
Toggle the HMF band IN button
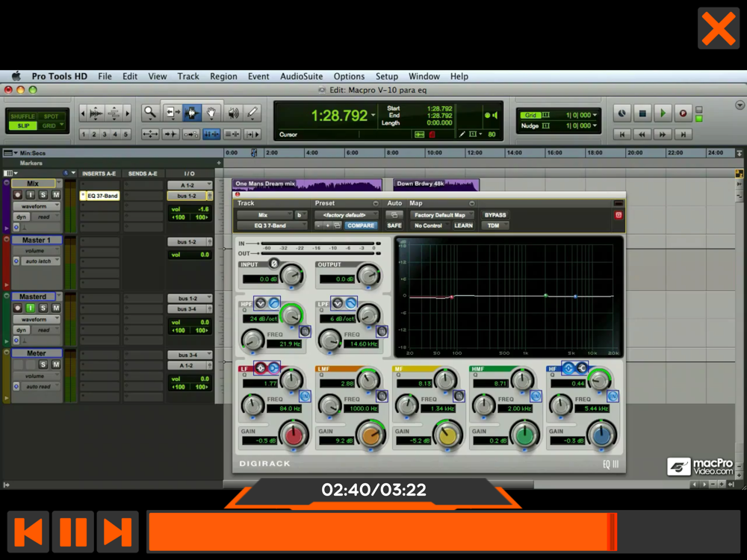tap(536, 396)
